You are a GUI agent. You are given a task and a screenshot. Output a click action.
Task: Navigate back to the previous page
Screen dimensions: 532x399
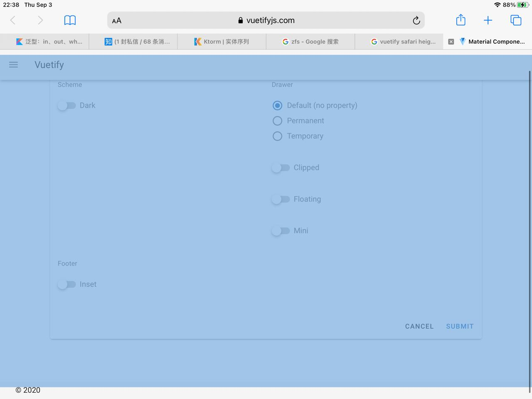12,20
